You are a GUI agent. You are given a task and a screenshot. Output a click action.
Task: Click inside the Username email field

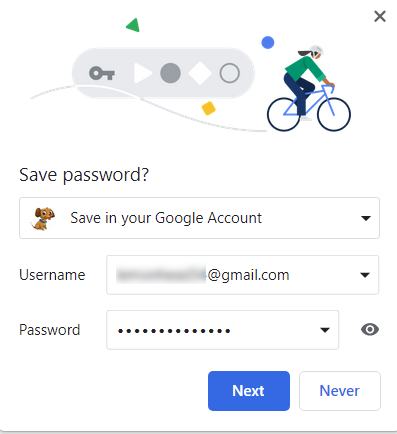point(242,275)
